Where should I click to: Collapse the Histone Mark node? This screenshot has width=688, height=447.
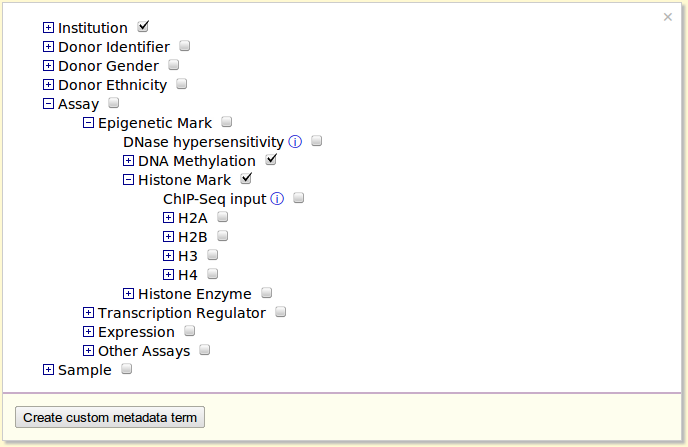128,180
